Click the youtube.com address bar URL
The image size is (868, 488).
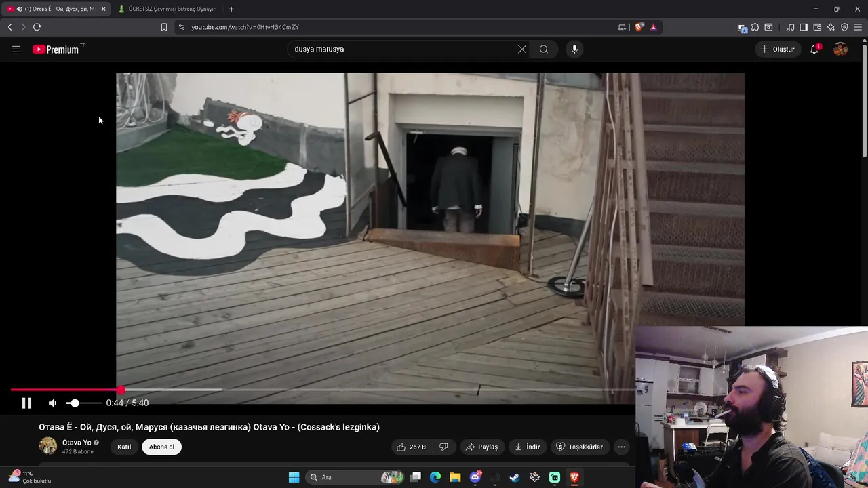point(245,27)
